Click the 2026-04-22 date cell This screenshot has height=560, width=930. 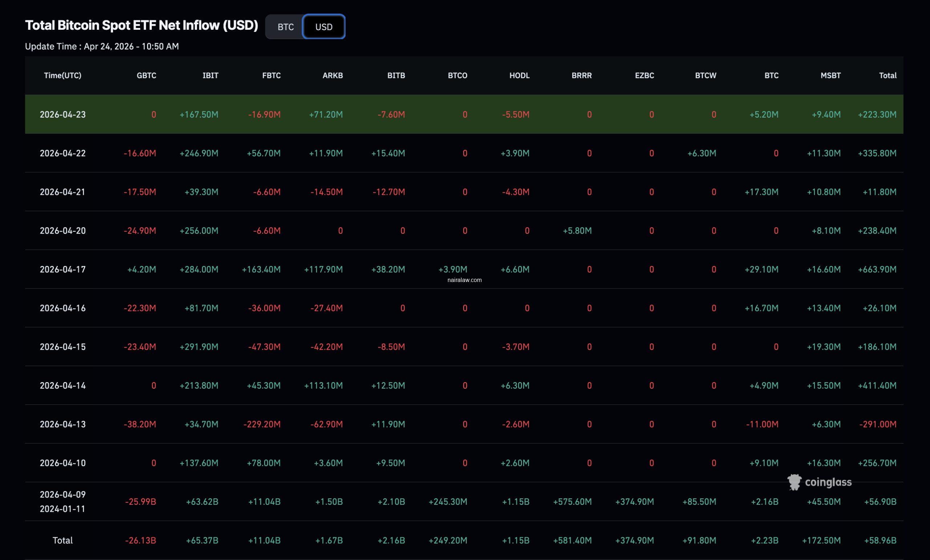62,153
